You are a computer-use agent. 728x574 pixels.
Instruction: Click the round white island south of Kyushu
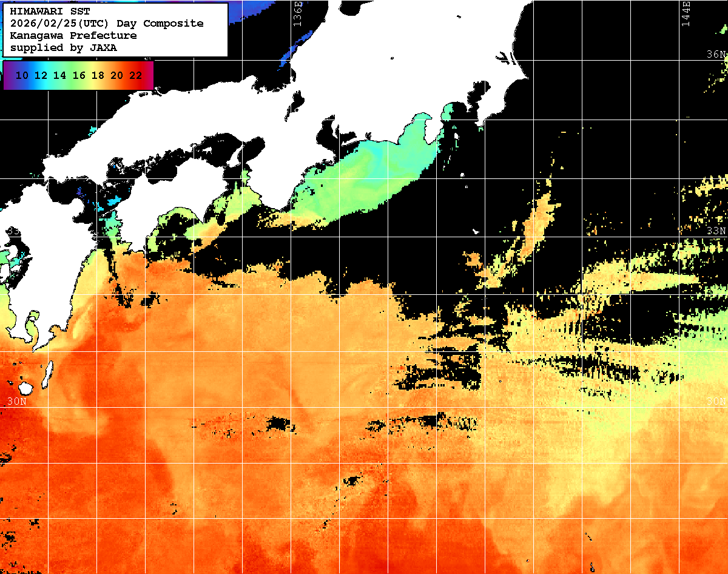(25, 387)
